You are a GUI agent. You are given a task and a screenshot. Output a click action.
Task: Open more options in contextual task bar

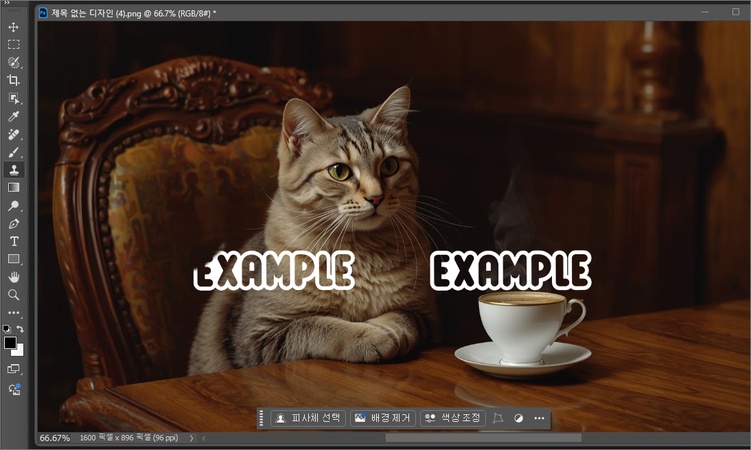(x=540, y=418)
